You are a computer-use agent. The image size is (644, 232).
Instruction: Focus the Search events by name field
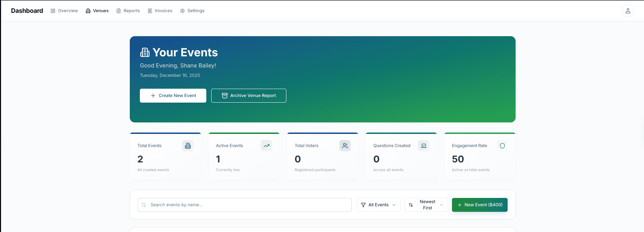(249, 205)
